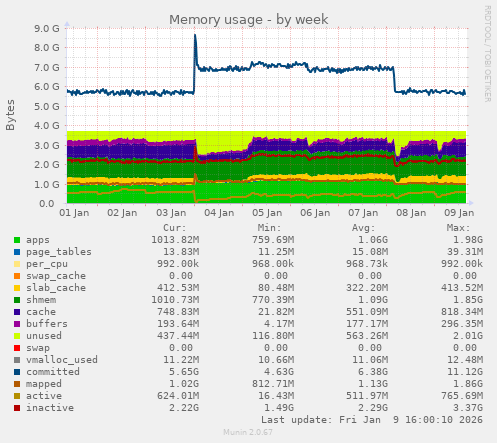Click the 'Munin 2.0.67' footer text
The height and width of the screenshot is (443, 497).
pos(248,432)
